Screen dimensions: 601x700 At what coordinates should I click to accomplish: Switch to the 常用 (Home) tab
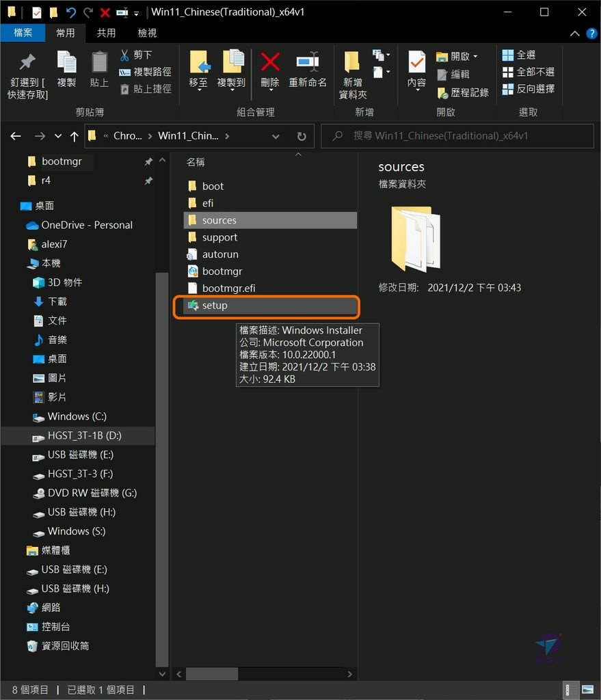coord(66,33)
